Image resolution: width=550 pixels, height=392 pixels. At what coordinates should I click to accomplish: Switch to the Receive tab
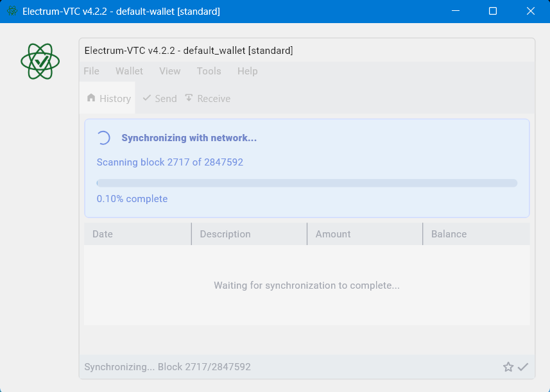tap(207, 99)
